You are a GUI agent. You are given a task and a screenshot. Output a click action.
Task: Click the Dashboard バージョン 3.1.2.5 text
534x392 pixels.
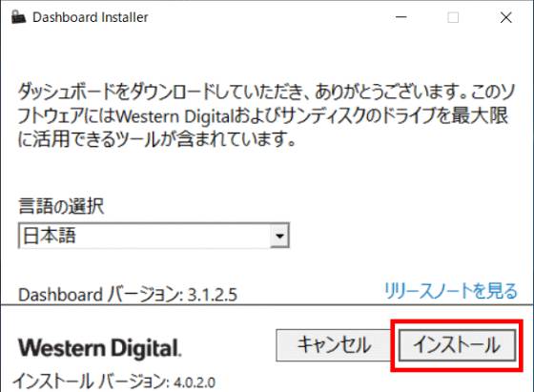tap(128, 295)
